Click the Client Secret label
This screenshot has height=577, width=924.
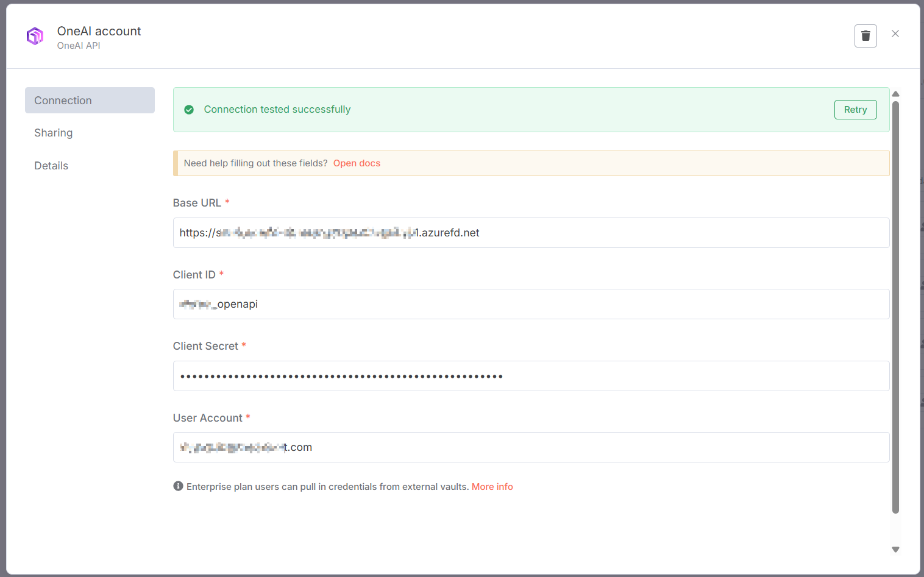pyautogui.click(x=205, y=346)
